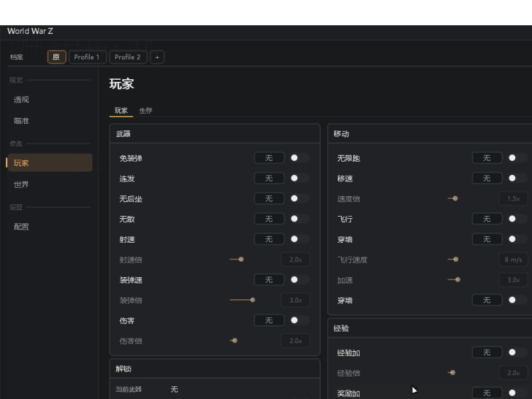Open the 生存 sub-tab
532x399 pixels.
point(146,110)
